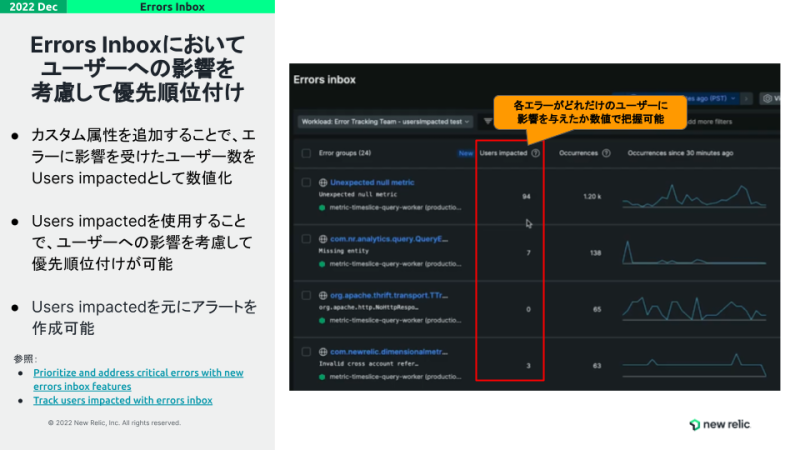Click the Errors inbox page title
The width and height of the screenshot is (800, 450).
coord(324,80)
